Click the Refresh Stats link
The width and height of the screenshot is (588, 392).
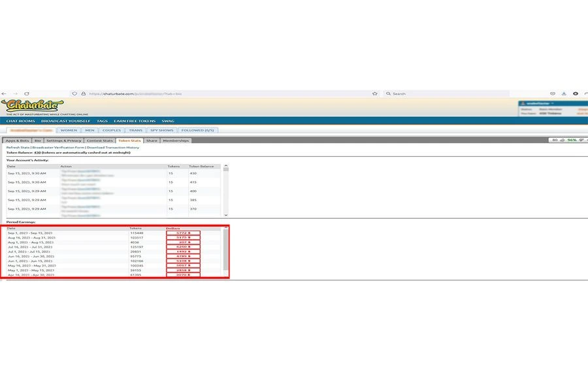coord(18,148)
